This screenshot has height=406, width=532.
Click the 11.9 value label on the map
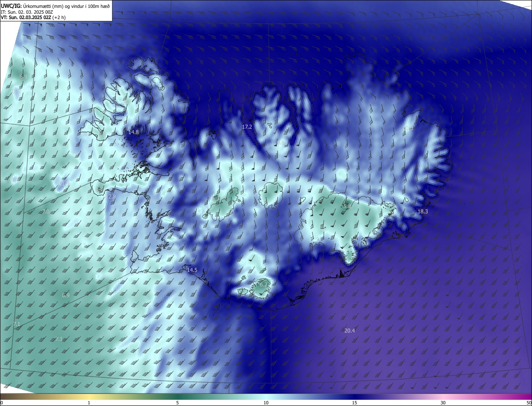(x=64, y=183)
